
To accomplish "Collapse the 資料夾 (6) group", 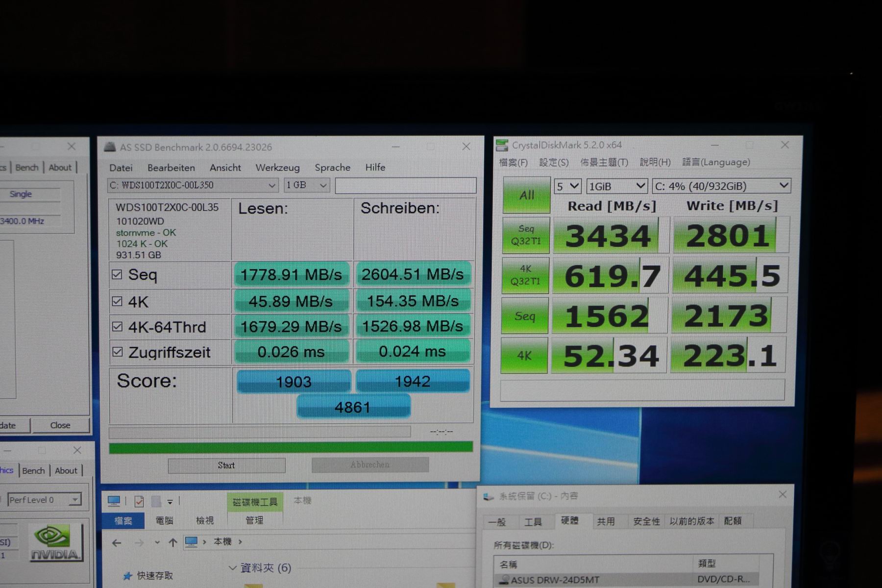I will click(x=233, y=568).
